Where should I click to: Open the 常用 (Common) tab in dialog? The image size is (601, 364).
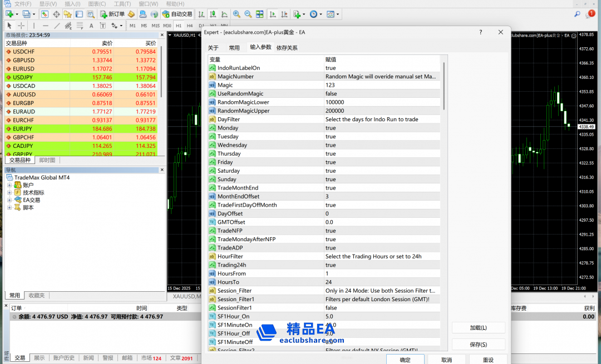234,48
